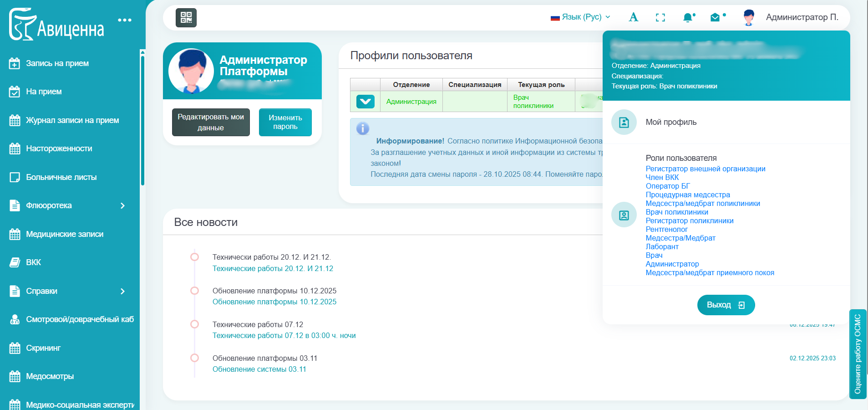Click the My Profile icon in the user panel
Viewport: 868px width, 410px height.
tap(624, 122)
